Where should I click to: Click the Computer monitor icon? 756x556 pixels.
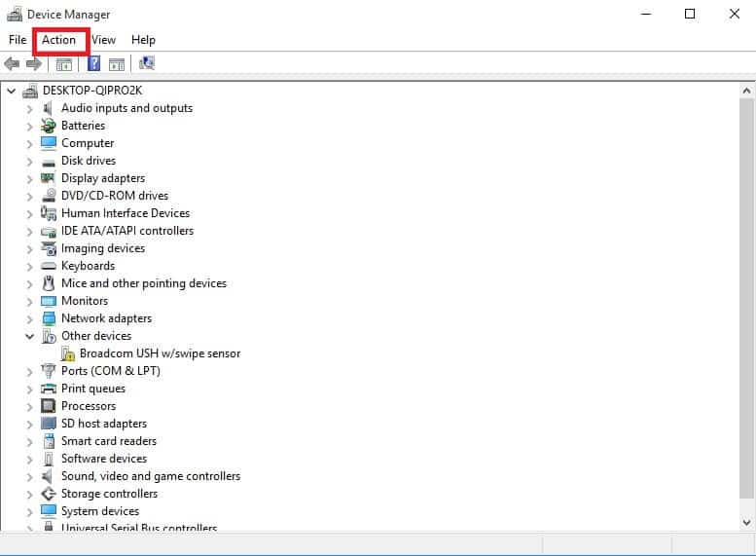tap(49, 143)
